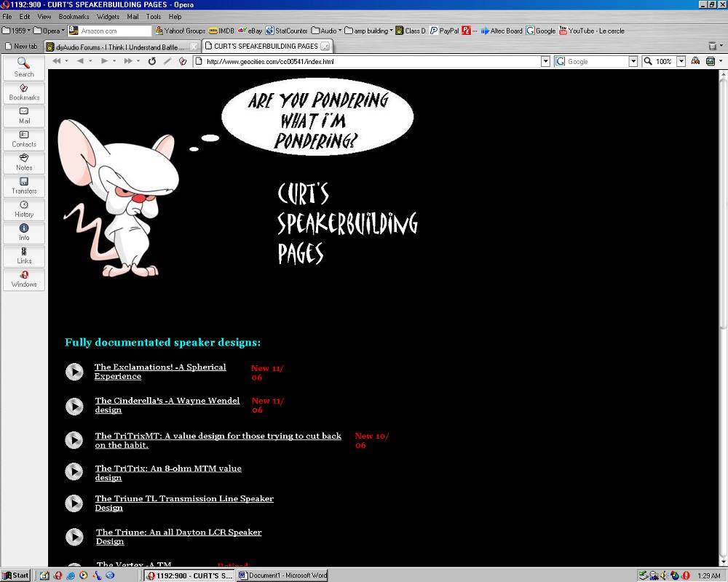Open the Windows Start menu
Viewport: 728px width, 582px height.
click(15, 575)
